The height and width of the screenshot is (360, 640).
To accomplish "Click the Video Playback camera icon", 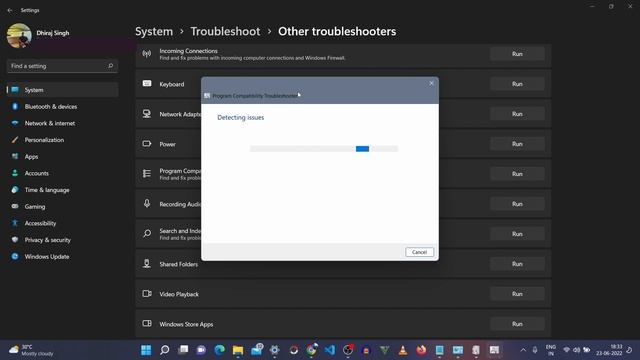I will point(147,293).
